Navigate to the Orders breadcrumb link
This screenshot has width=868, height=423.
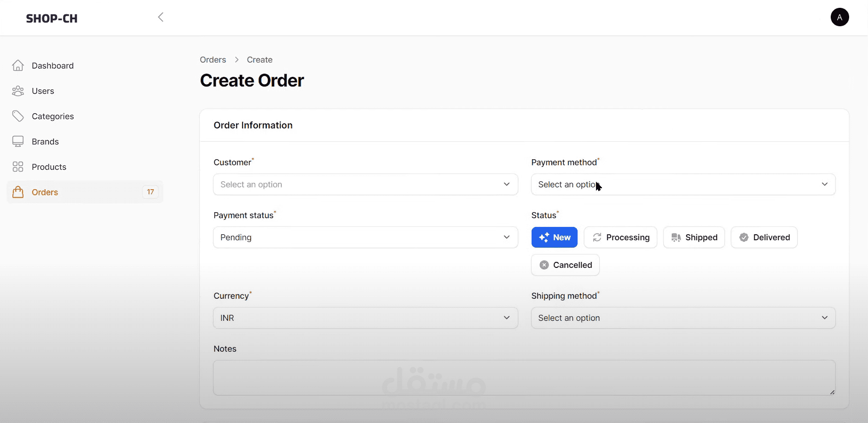click(213, 60)
